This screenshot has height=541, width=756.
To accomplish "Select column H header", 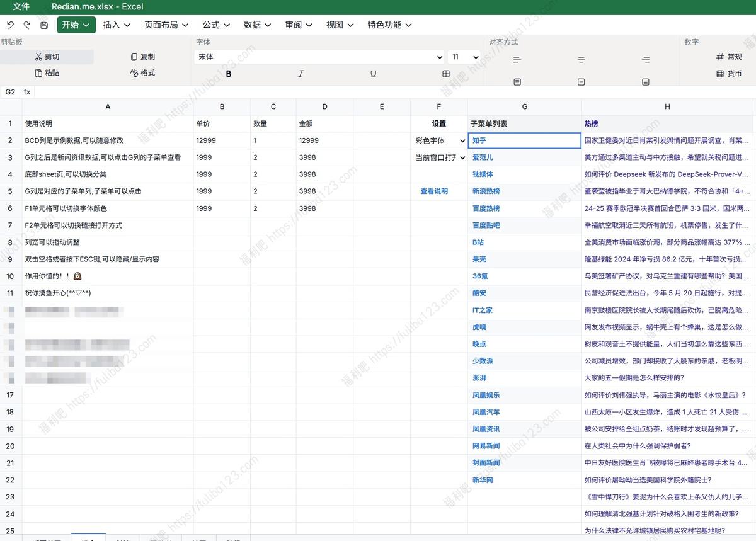I will (668, 107).
